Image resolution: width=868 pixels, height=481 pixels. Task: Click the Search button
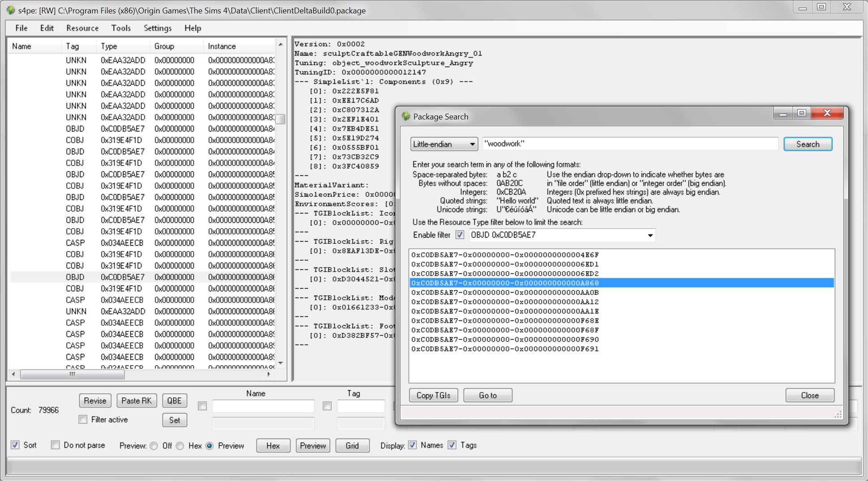pyautogui.click(x=808, y=144)
